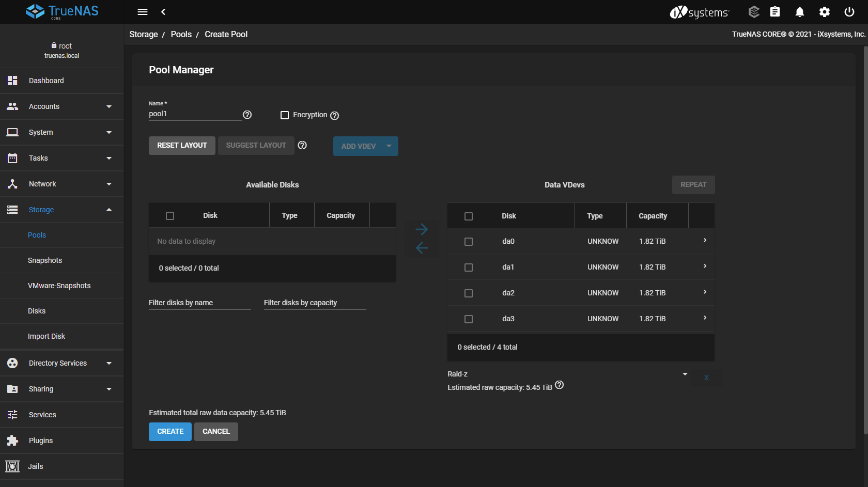Image resolution: width=868 pixels, height=487 pixels.
Task: Show help for the Encryption option
Action: point(335,116)
